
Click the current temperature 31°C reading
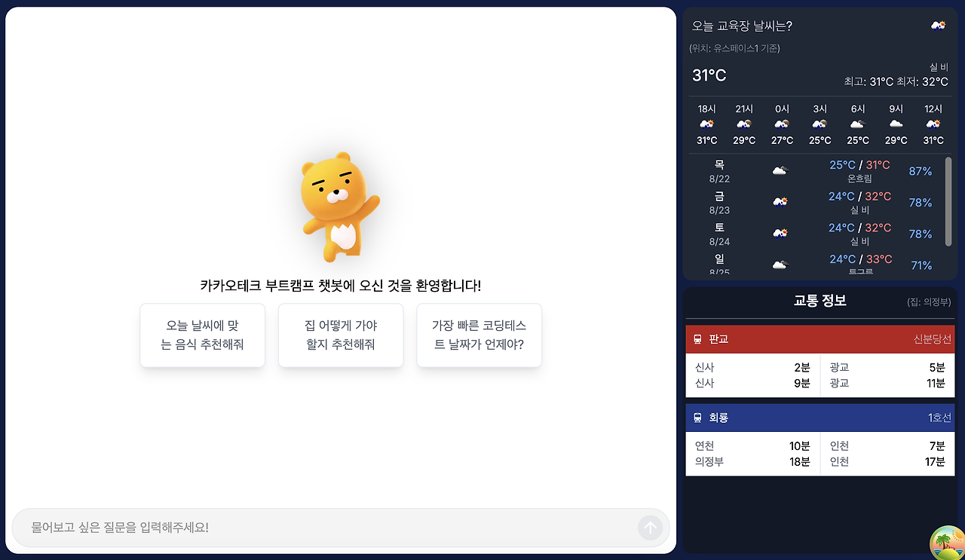coord(709,75)
